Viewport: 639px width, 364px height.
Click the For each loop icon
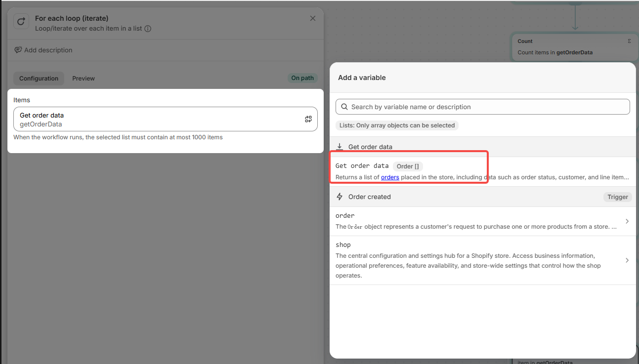click(21, 22)
